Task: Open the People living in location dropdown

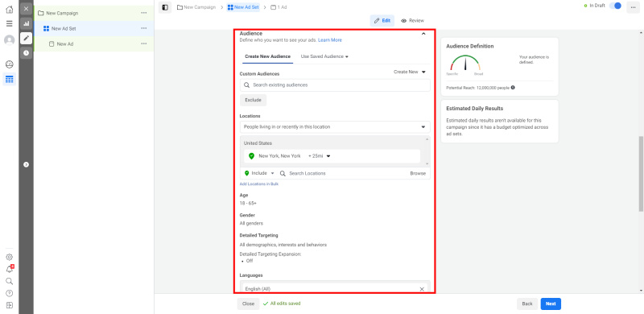Action: click(335, 127)
